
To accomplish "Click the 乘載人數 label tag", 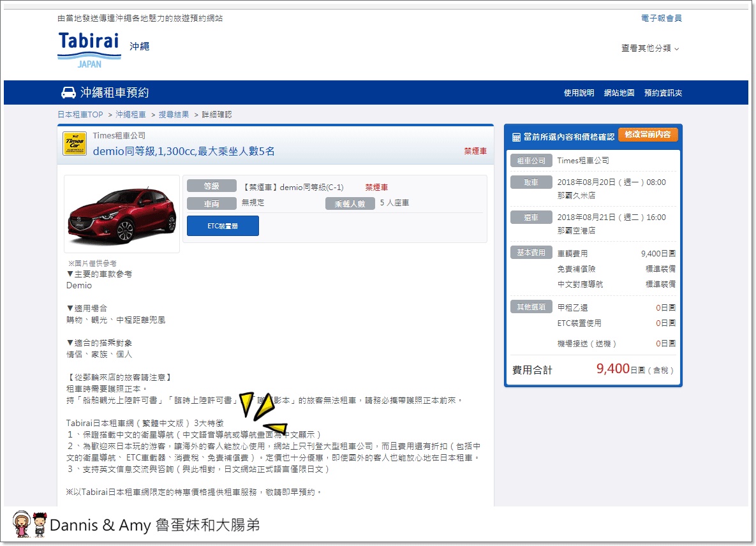I will (350, 204).
